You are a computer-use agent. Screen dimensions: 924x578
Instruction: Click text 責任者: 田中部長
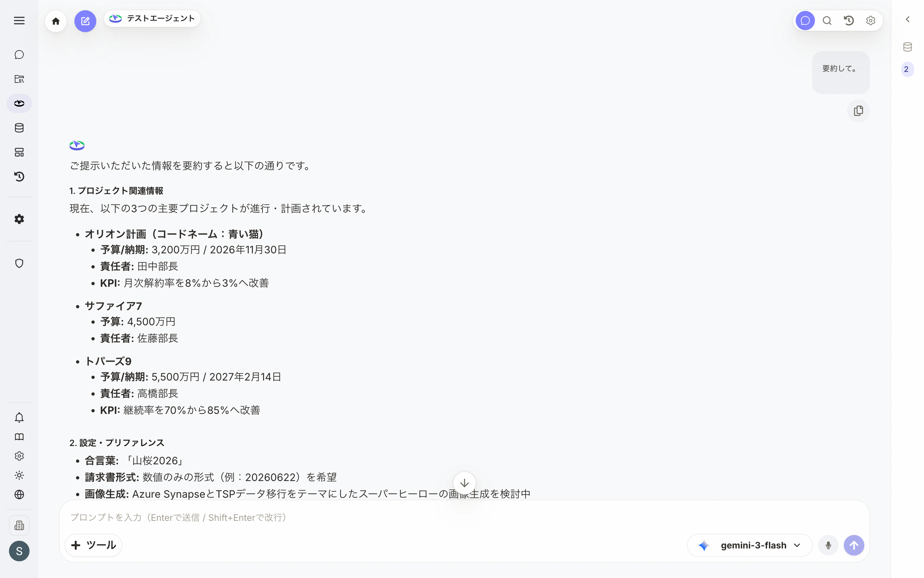coord(139,266)
